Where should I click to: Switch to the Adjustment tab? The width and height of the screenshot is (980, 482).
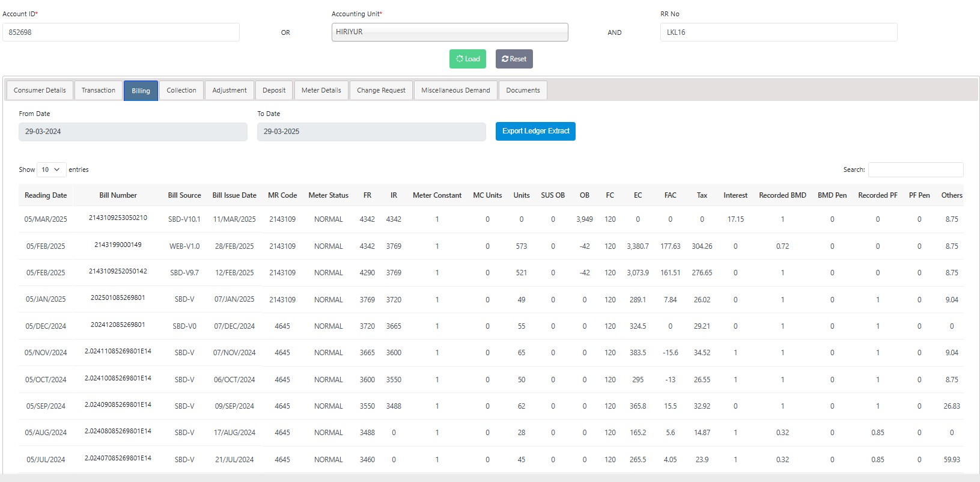tap(230, 90)
